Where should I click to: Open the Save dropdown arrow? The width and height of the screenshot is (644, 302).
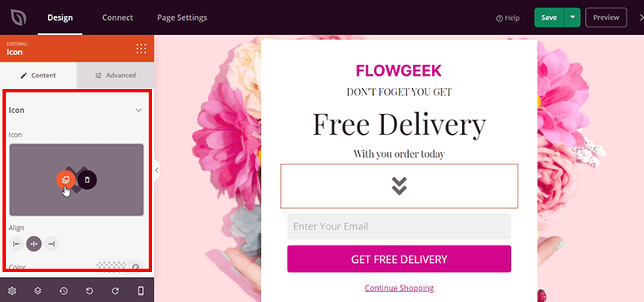point(573,17)
